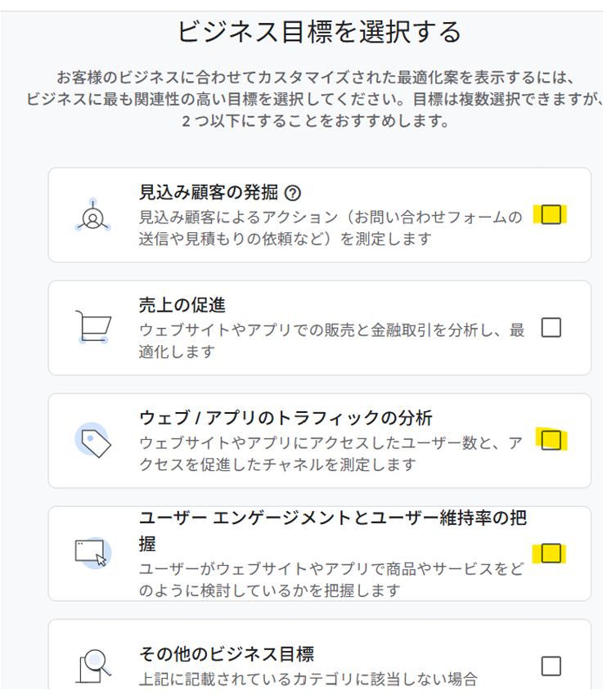
Task: Click the magnifier icon for その他のビジネス目標
Action: [92, 666]
